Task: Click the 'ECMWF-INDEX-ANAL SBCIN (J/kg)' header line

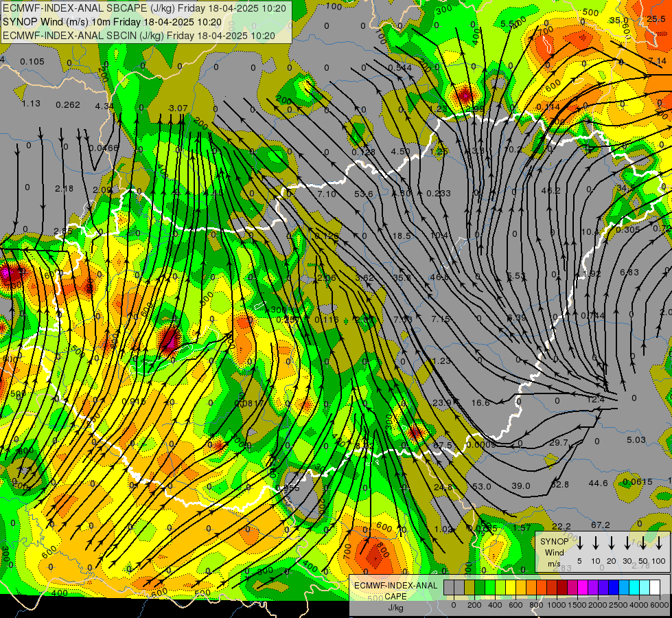Action: tap(139, 36)
